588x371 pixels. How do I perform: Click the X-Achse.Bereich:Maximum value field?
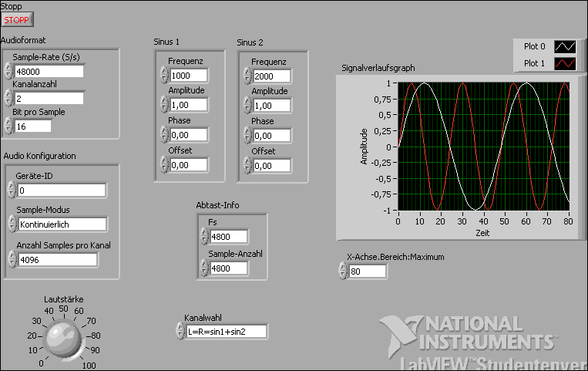coord(367,272)
